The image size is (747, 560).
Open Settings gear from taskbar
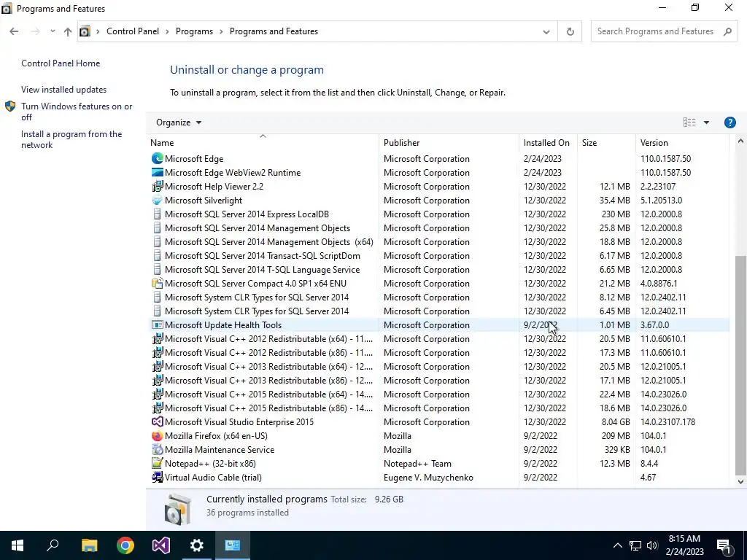click(197, 545)
